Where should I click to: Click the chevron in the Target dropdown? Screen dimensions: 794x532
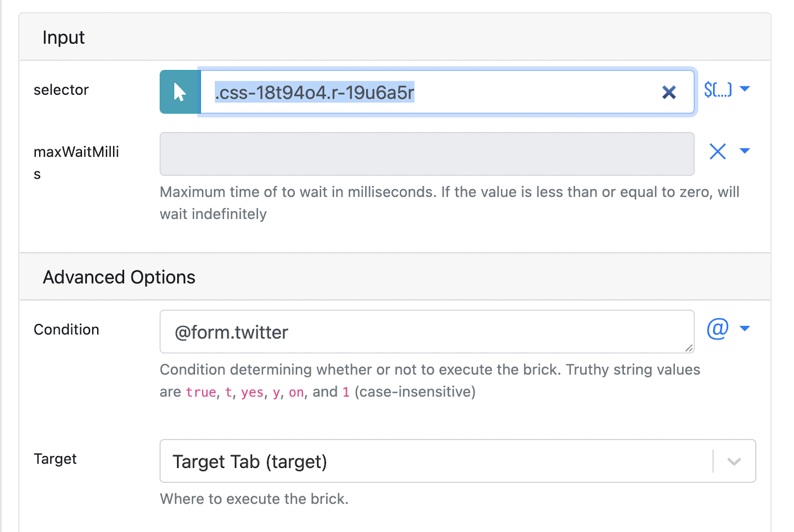point(734,462)
